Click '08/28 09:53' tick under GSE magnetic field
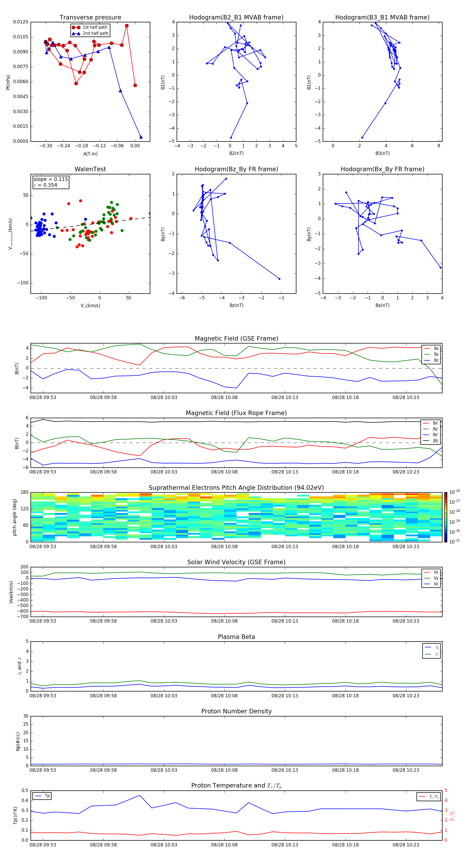The image size is (473, 868). pyautogui.click(x=43, y=398)
